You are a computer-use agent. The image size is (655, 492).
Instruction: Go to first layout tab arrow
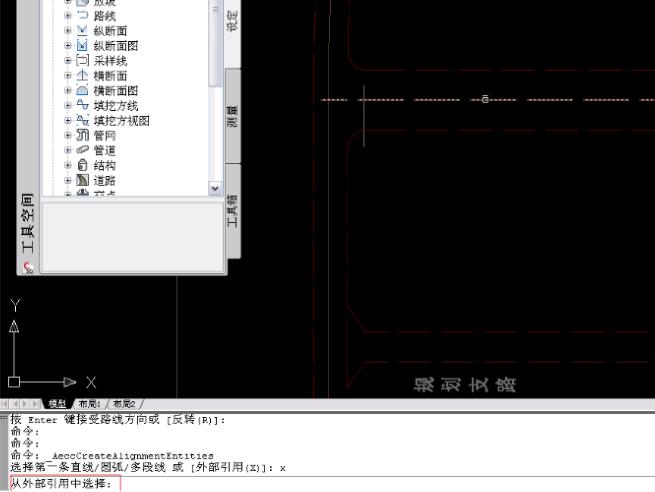(x=5, y=404)
